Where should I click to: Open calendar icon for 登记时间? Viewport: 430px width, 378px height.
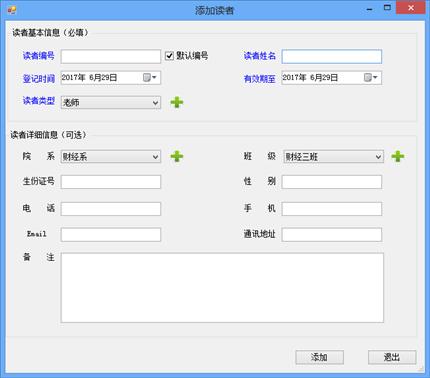150,78
